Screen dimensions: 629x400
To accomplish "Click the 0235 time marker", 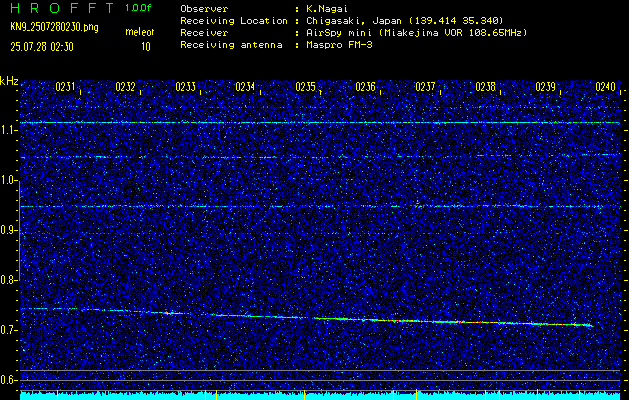I will [306, 87].
